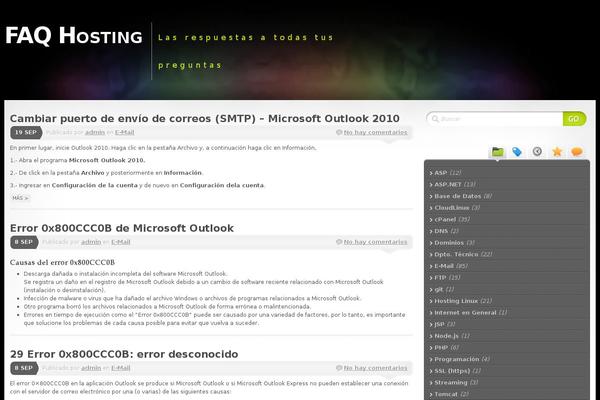Open admin author link on 29 Error post
Image resolution: width=600 pixels, height=400 pixels.
tap(91, 368)
